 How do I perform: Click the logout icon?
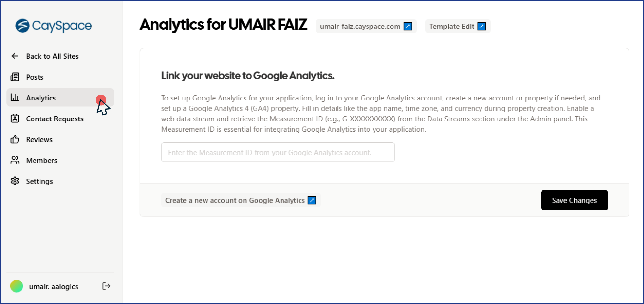106,286
